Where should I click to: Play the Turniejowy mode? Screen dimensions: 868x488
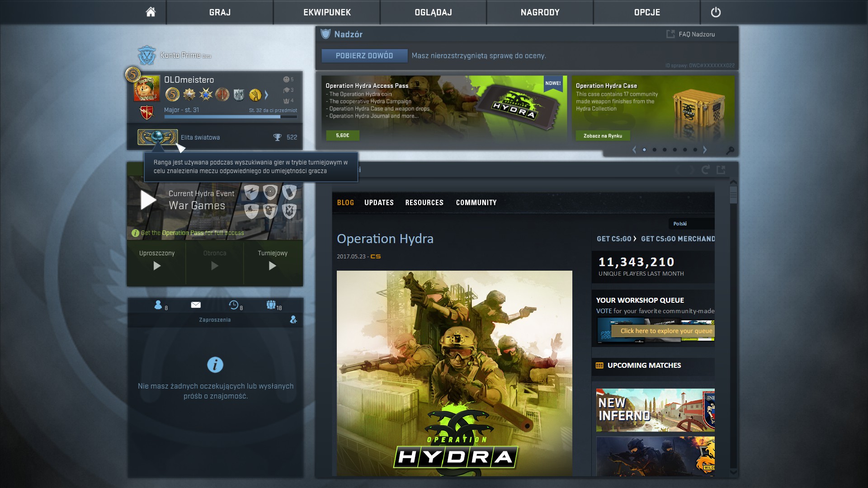(273, 266)
